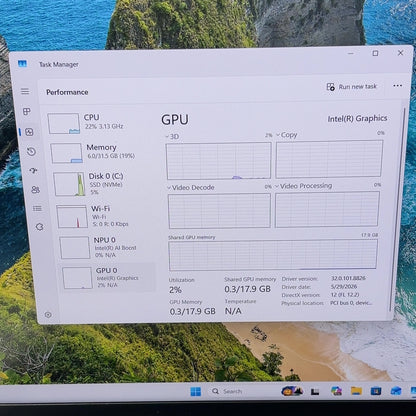Open Microsoft Store from the taskbar
Image resolution: width=416 pixels, height=416 pixels.
376,391
